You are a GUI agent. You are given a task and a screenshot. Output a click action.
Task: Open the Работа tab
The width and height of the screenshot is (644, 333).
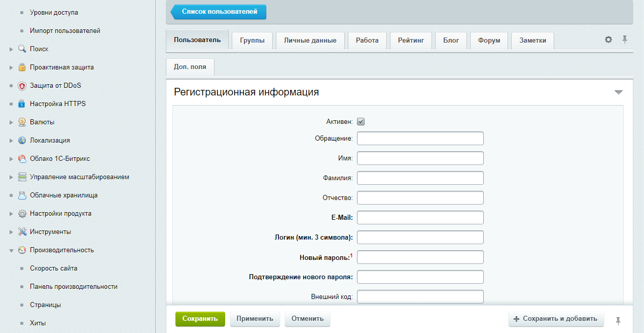pyautogui.click(x=367, y=41)
